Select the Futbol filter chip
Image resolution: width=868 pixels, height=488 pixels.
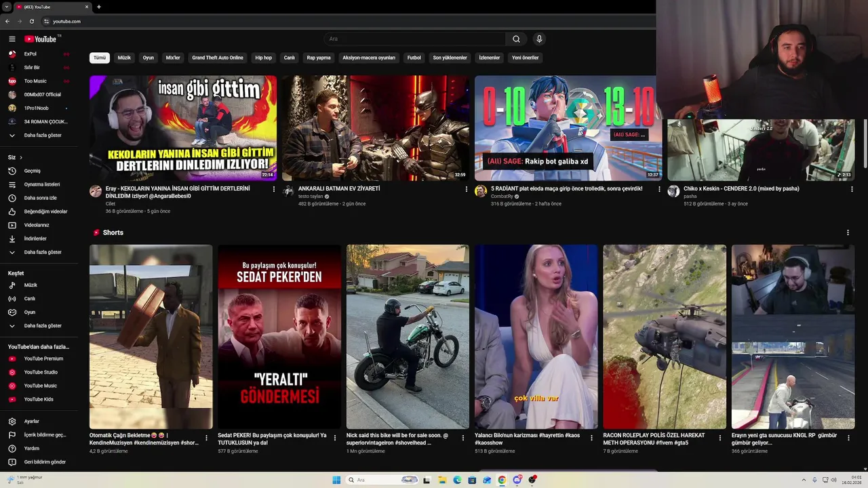point(414,58)
